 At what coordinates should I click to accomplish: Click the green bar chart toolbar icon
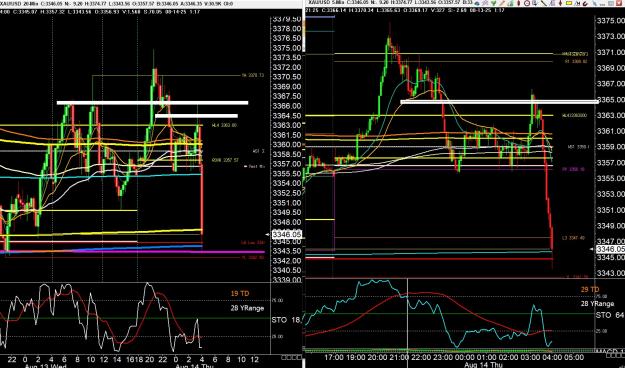click(510, 3)
